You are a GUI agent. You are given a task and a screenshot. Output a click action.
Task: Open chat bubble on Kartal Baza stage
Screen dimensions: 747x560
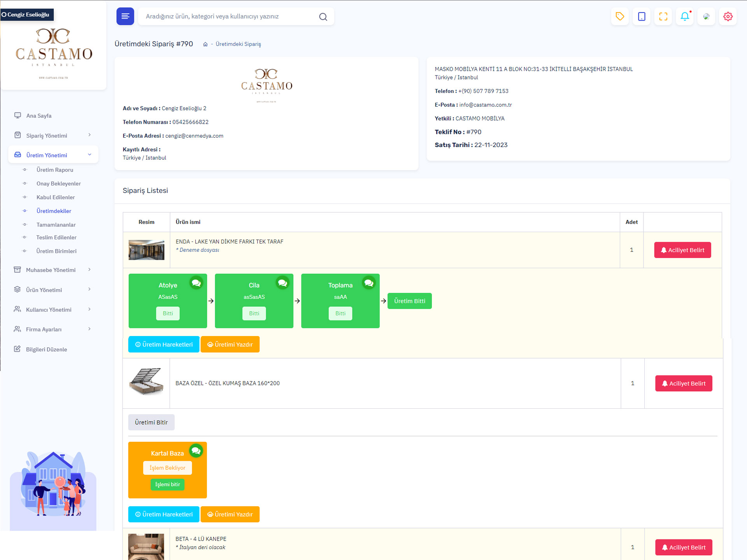tap(196, 451)
